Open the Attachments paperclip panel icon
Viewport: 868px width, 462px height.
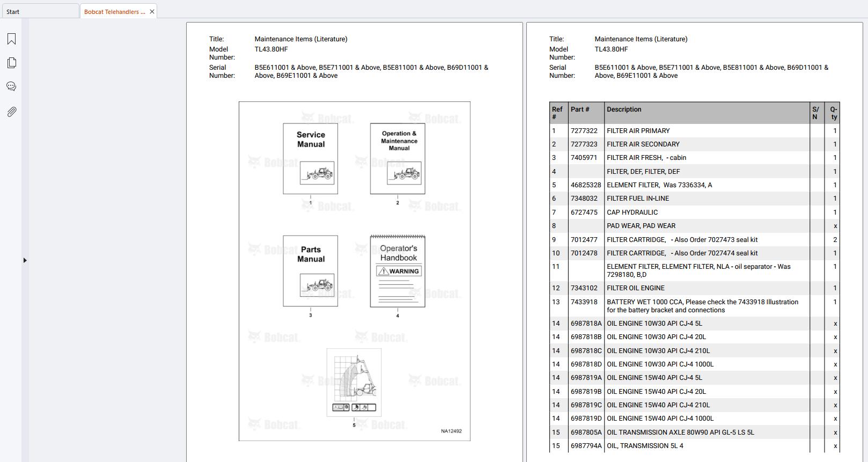point(11,112)
